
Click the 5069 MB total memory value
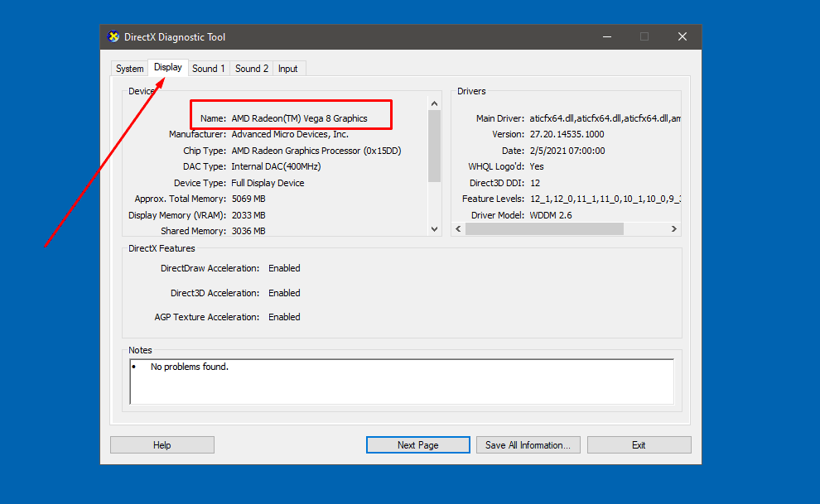[248, 199]
